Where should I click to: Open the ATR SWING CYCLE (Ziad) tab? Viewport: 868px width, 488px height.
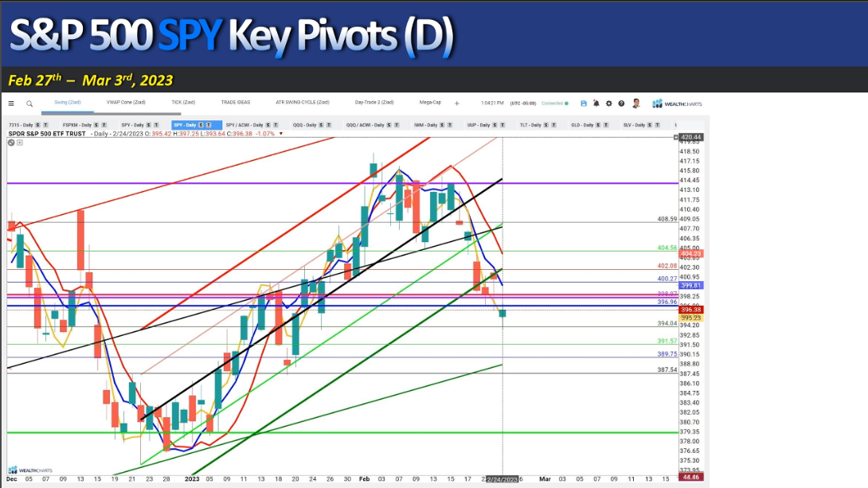click(x=303, y=103)
